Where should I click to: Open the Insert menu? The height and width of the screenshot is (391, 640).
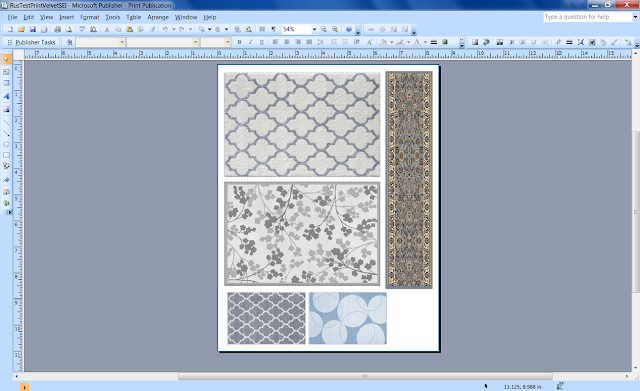pyautogui.click(x=67, y=17)
